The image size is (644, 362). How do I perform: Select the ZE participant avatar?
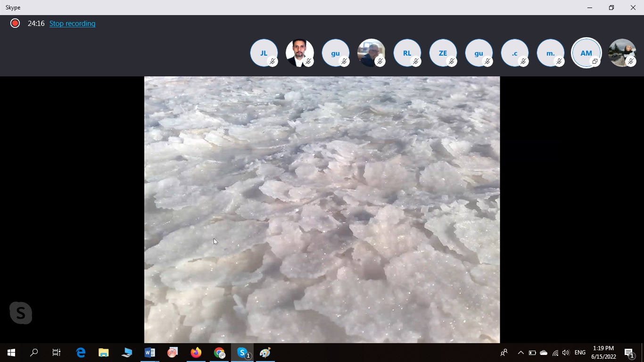click(x=443, y=53)
